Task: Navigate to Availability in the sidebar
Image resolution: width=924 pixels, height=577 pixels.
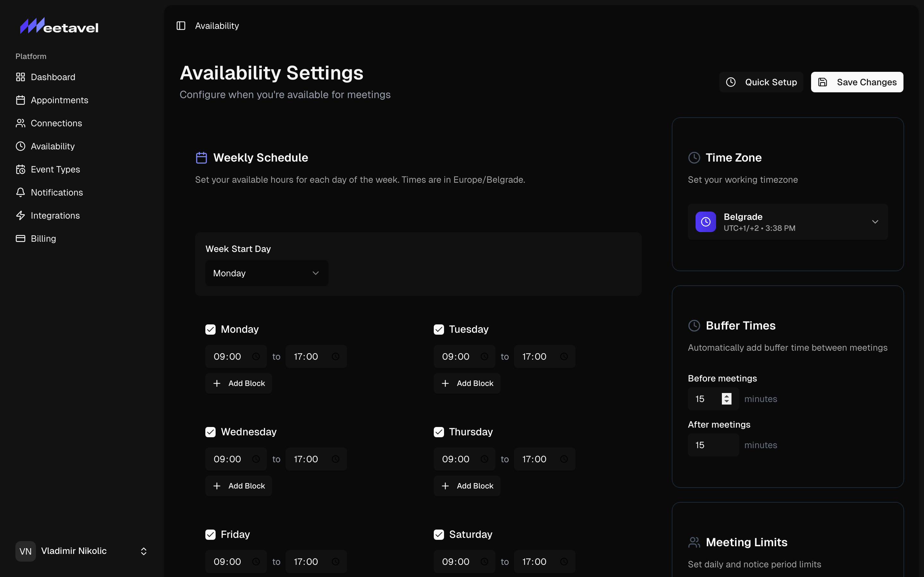Action: click(x=52, y=146)
